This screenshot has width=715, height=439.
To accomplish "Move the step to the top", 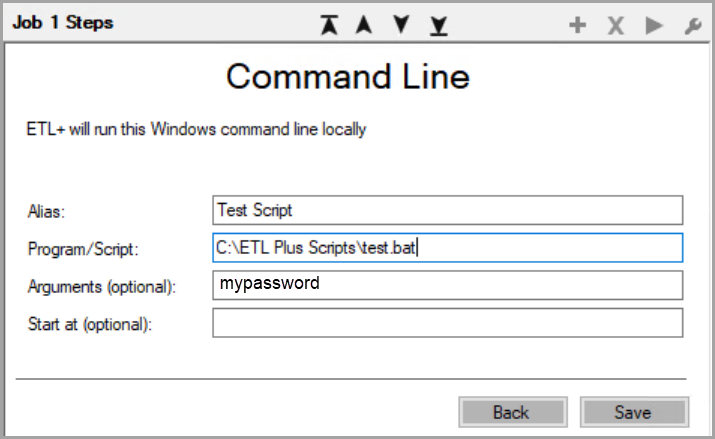I will 329,25.
